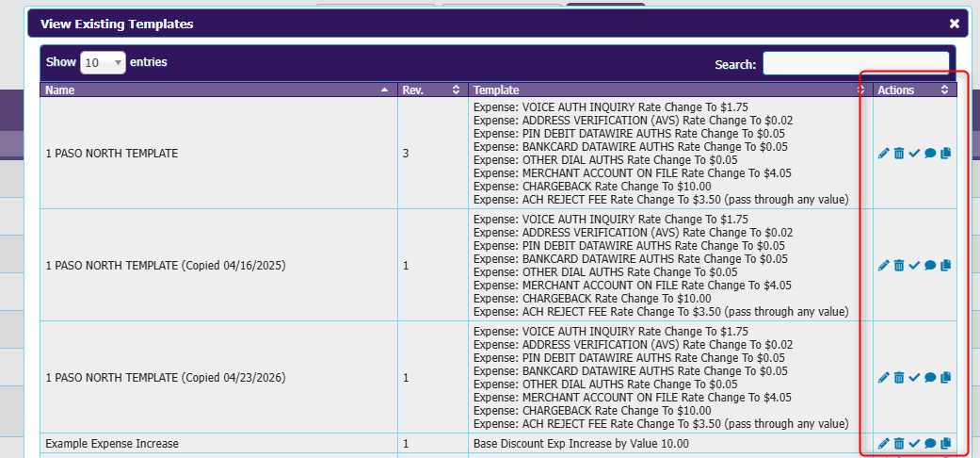This screenshot has width=980, height=458.
Task: Sort table by Rev. column
Action: pyautogui.click(x=432, y=90)
